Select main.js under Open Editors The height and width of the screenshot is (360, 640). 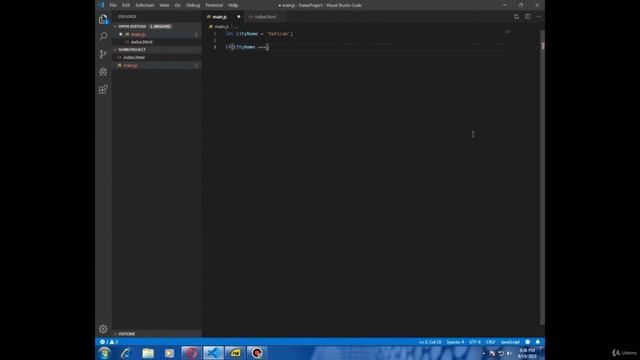point(157,34)
